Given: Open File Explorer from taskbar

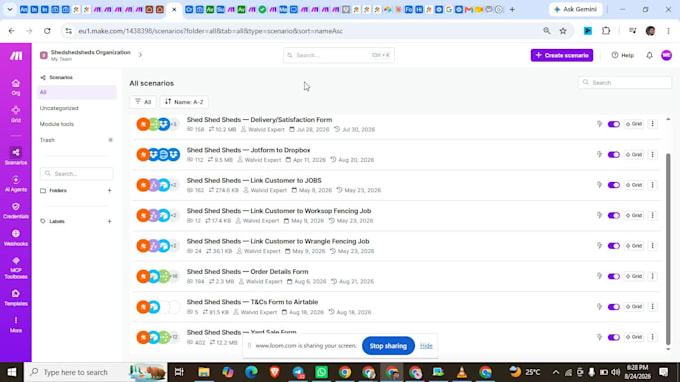Looking at the screenshot, I should (x=204, y=372).
